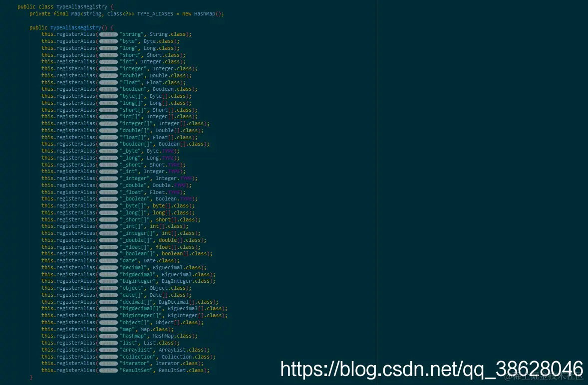Click the "int" alias literal
The width and height of the screenshot is (588, 385).
click(127, 62)
